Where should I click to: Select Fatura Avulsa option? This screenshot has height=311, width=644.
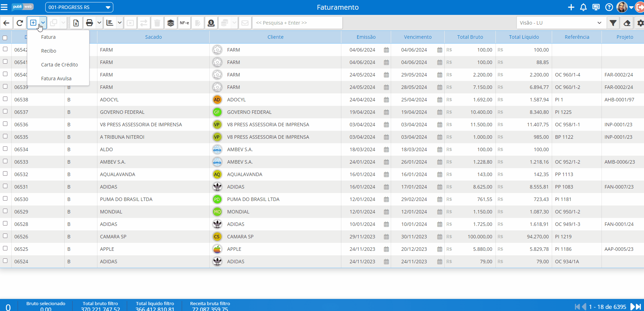click(x=56, y=79)
